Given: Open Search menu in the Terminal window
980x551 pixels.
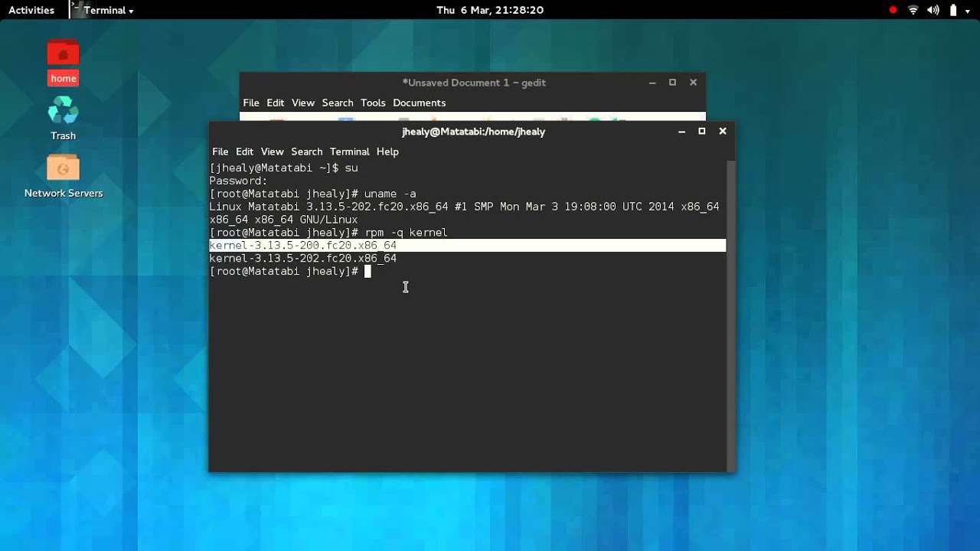Looking at the screenshot, I should click(306, 152).
